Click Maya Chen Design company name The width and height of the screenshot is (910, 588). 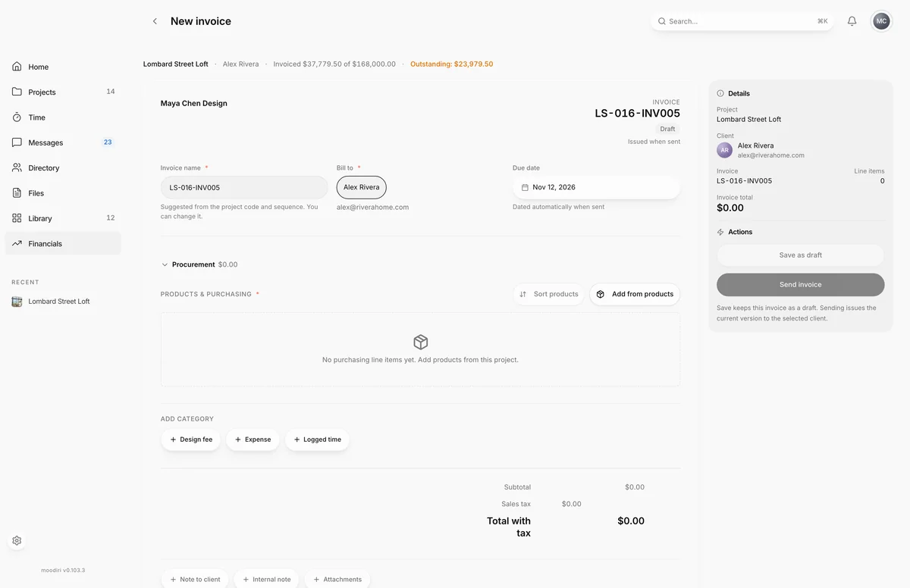pos(194,103)
